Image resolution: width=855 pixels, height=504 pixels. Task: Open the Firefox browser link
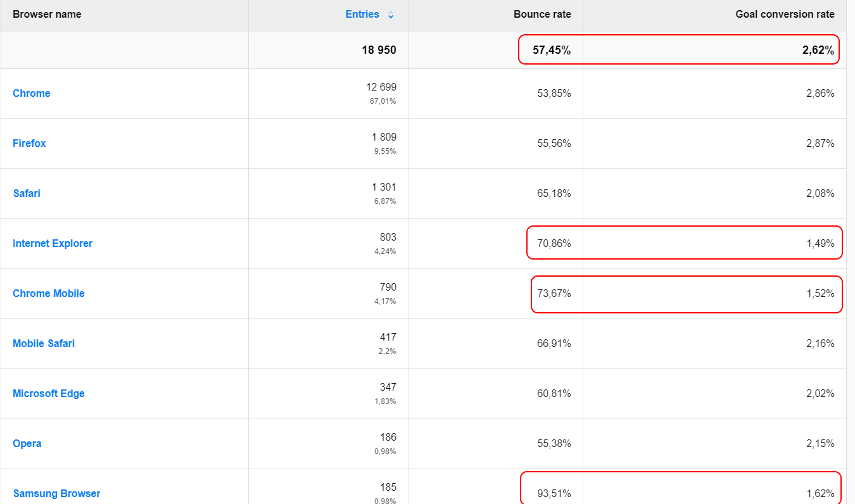point(29,143)
